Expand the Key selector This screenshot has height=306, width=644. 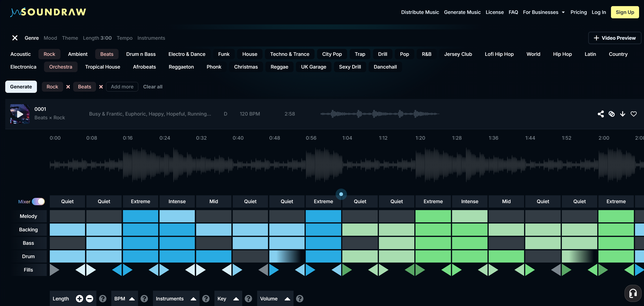pos(236,299)
